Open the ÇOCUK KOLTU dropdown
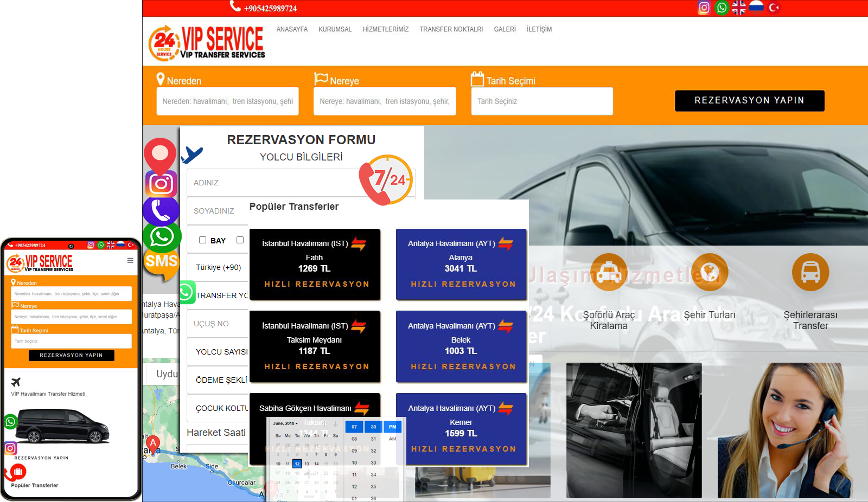The height and width of the screenshot is (502, 868). (218, 408)
